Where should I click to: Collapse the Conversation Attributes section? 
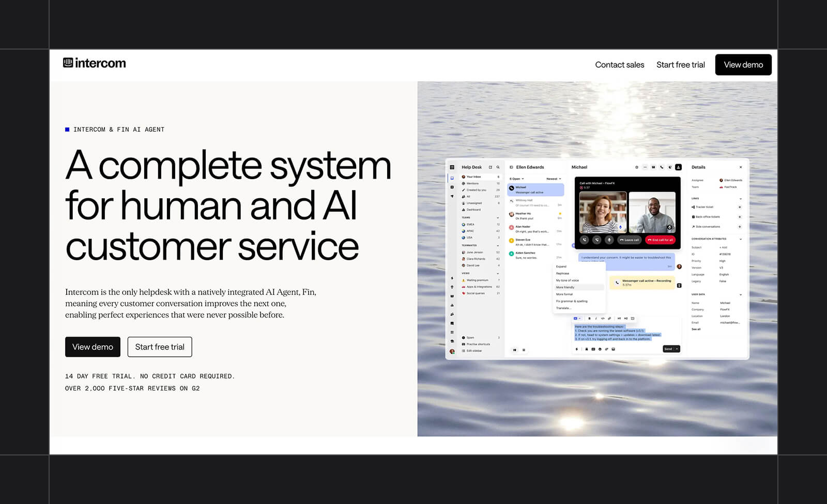point(740,239)
